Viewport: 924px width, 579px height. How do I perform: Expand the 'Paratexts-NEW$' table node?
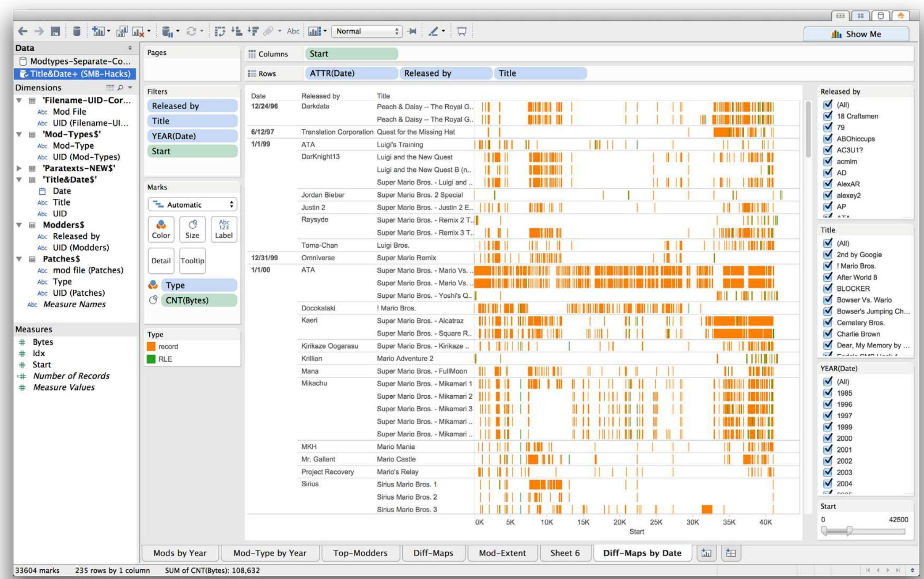(x=19, y=168)
